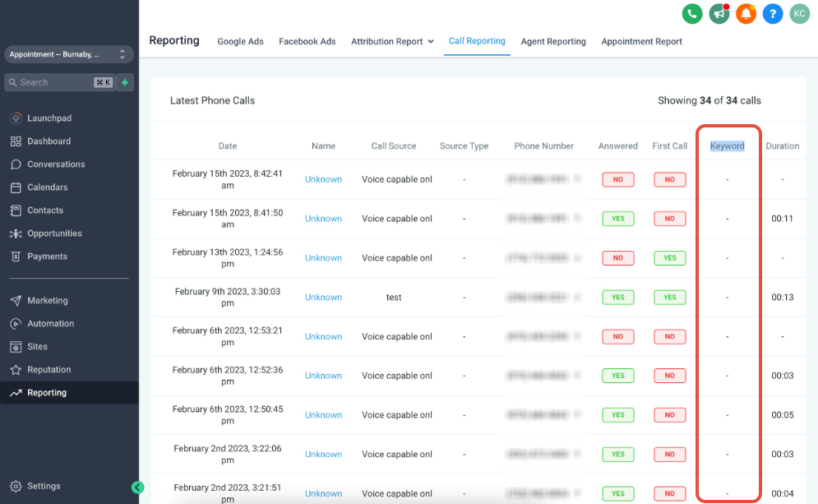The image size is (818, 504).
Task: Open the megaphone announcements icon
Action: pyautogui.click(x=719, y=13)
